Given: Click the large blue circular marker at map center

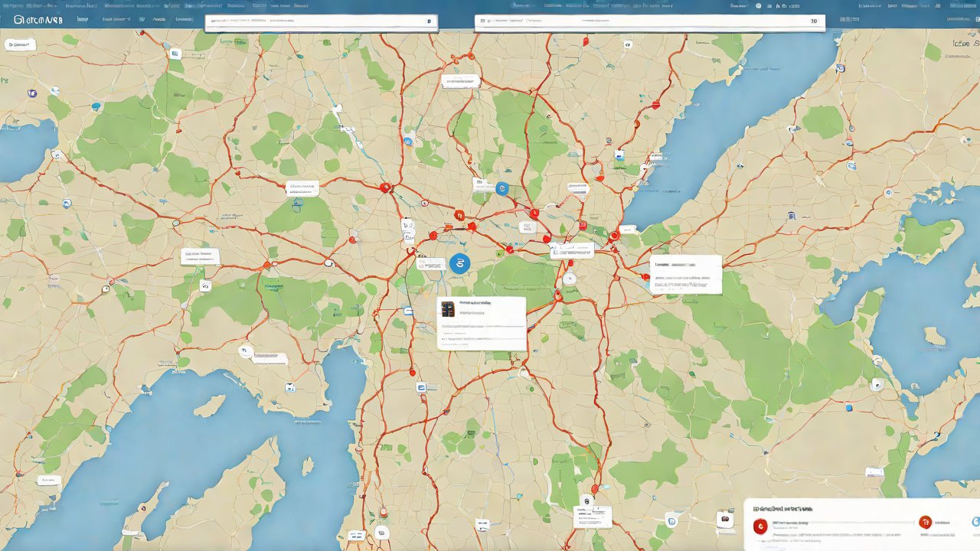Looking at the screenshot, I should [460, 263].
